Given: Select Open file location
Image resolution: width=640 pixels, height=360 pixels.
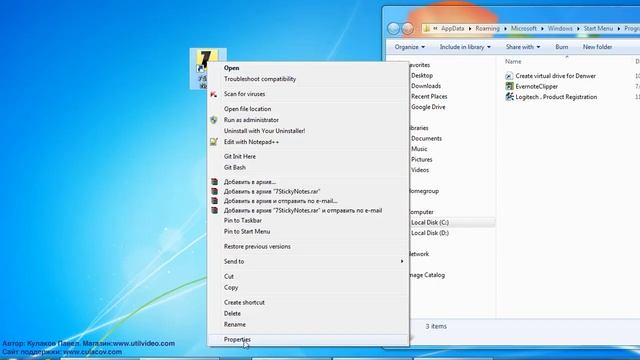Looking at the screenshot, I should point(247,109).
